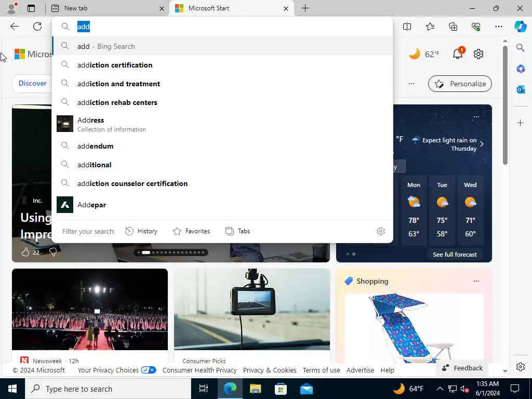Open Outlook sidebar icon
The height and width of the screenshot is (399, 532).
pos(521,89)
